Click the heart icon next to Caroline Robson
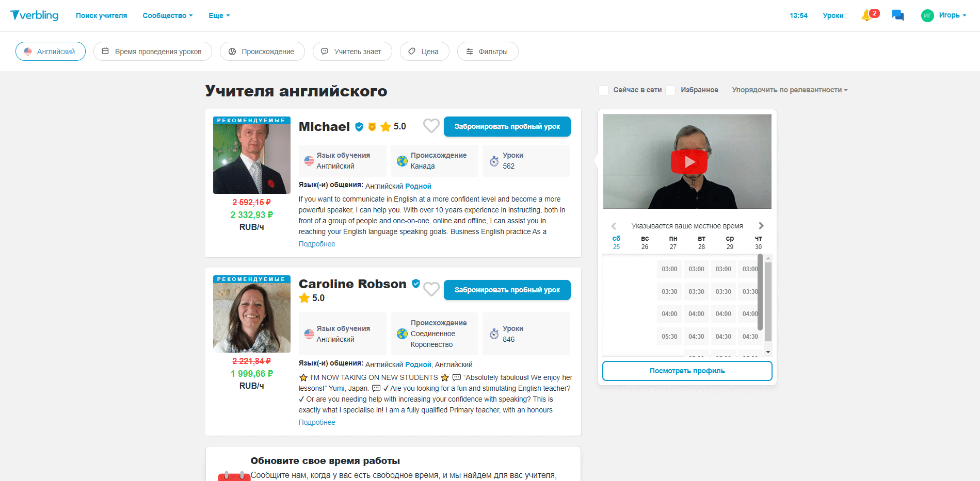Screen dimensions: 980x481 click(x=431, y=289)
